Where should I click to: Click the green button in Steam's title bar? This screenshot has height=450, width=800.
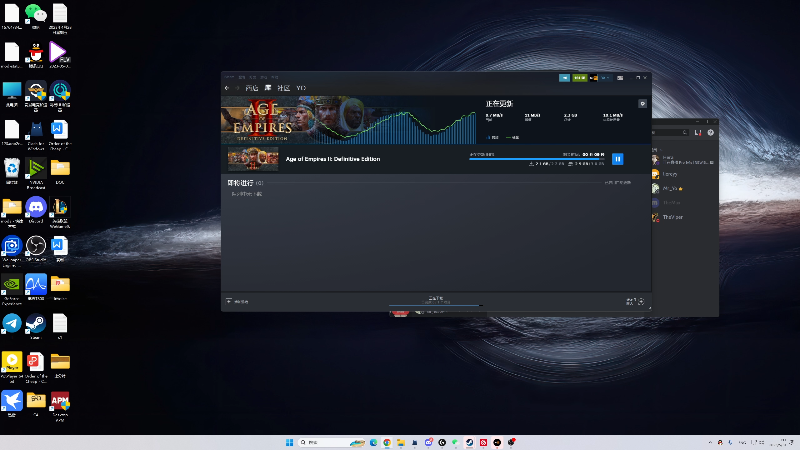coord(580,78)
